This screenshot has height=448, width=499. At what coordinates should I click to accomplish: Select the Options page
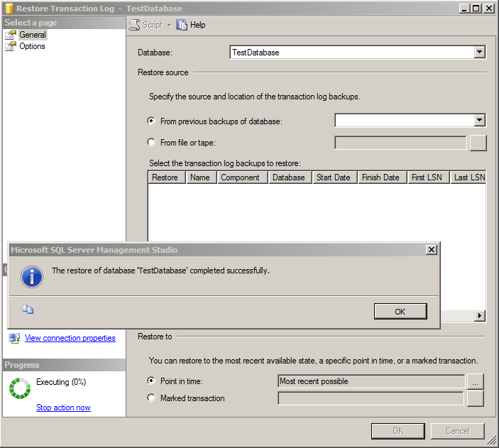pyautogui.click(x=32, y=46)
